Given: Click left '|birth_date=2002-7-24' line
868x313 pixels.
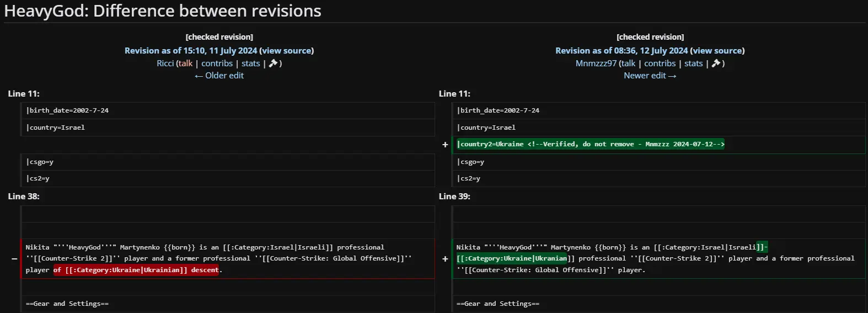Looking at the screenshot, I should (228, 110).
